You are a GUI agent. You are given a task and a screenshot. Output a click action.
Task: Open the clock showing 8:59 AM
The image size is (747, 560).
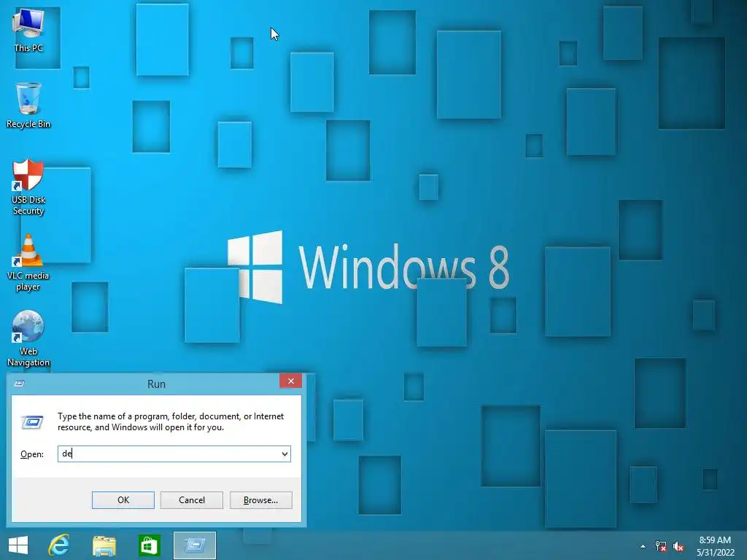[715, 546]
